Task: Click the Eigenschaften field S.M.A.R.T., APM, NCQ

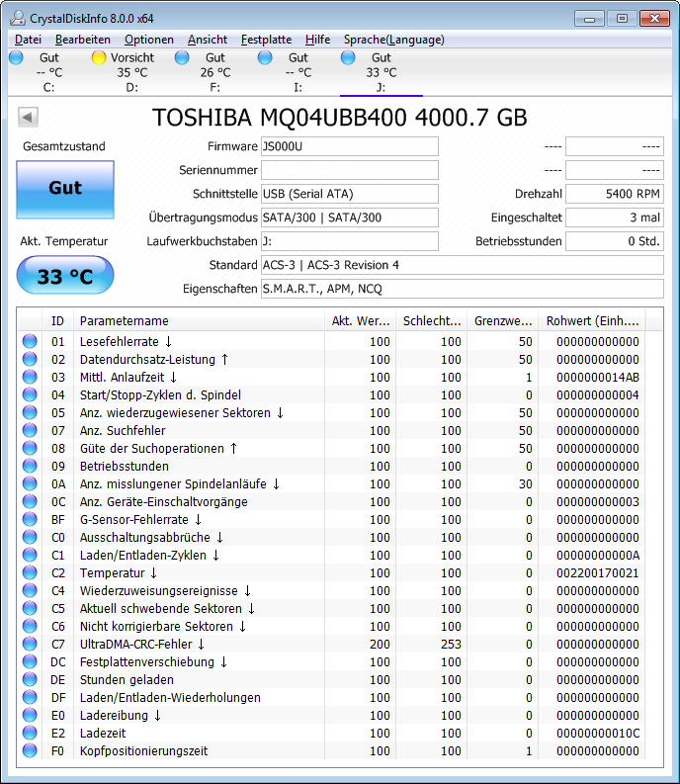Action: point(462,289)
